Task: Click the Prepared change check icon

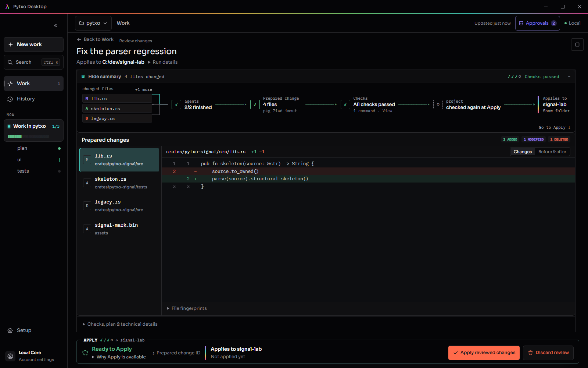Action: click(255, 105)
